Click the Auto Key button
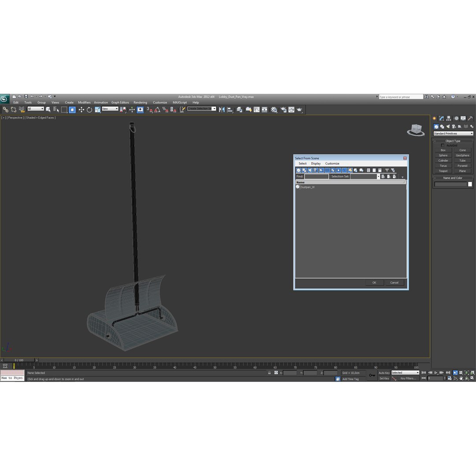The height and width of the screenshot is (476, 476). pyautogui.click(x=384, y=373)
